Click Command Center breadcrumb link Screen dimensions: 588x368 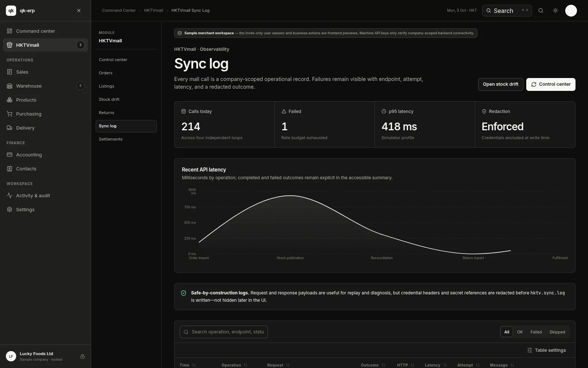pyautogui.click(x=119, y=10)
